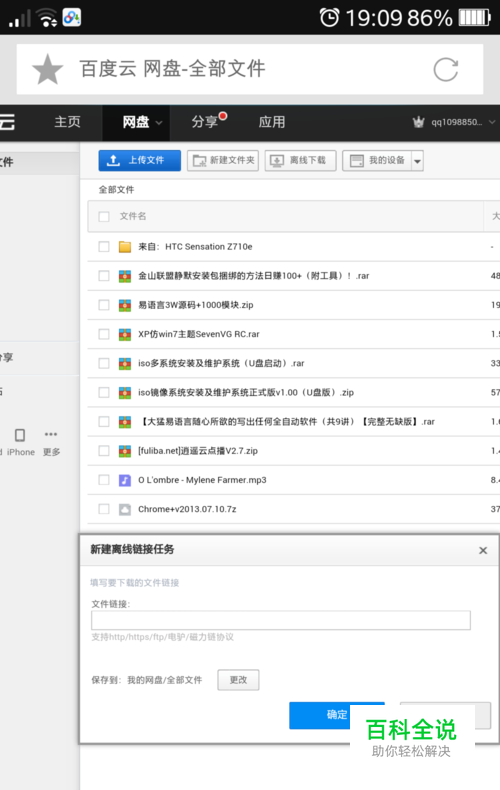
Task: Open the 主页 tab
Action: 67,122
